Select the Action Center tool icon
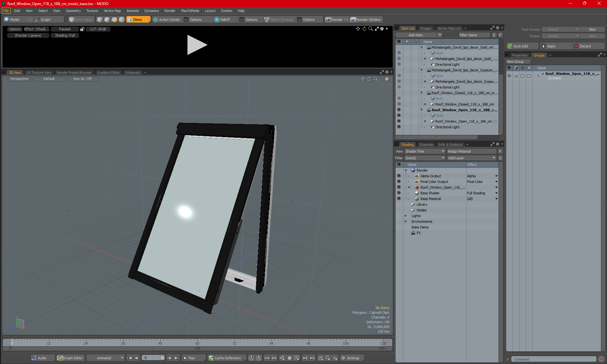 tap(155, 20)
